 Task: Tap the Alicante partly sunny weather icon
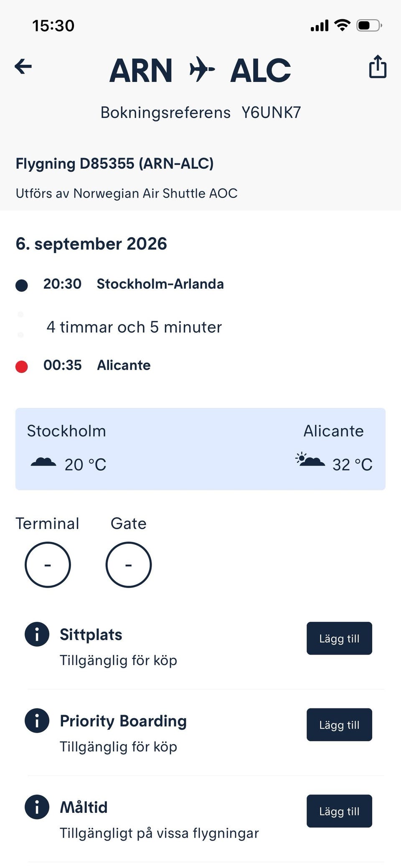pyautogui.click(x=310, y=459)
